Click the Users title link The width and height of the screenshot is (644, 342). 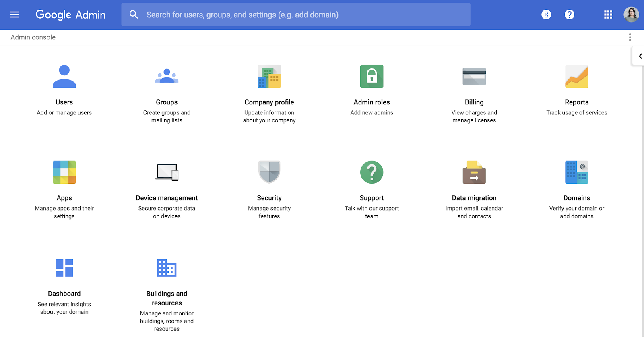pos(64,102)
